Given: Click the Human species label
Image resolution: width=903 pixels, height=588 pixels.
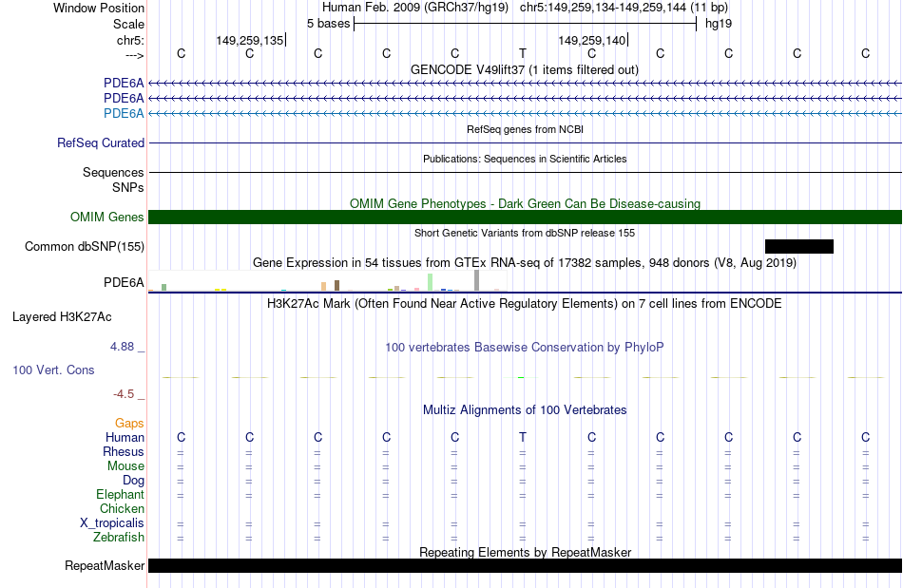Looking at the screenshot, I should tap(125, 437).
